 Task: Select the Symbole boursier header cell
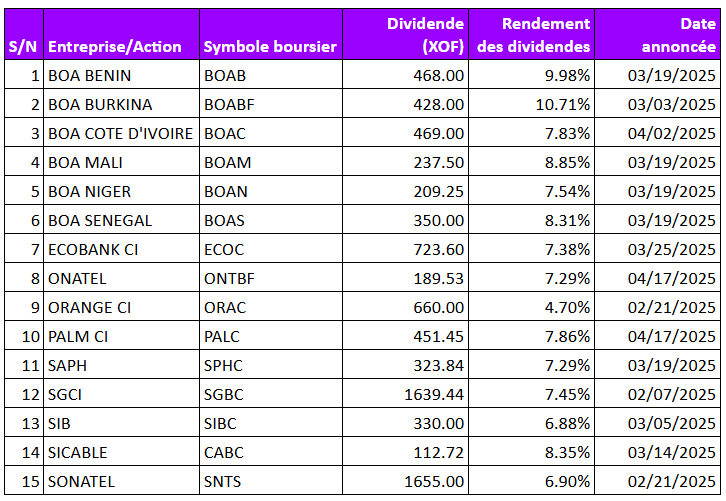point(271,35)
